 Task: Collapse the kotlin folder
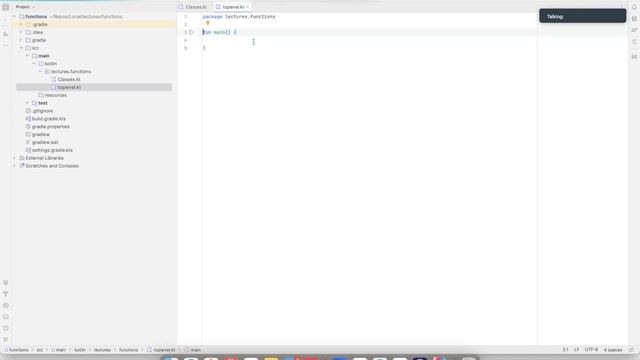pos(34,64)
